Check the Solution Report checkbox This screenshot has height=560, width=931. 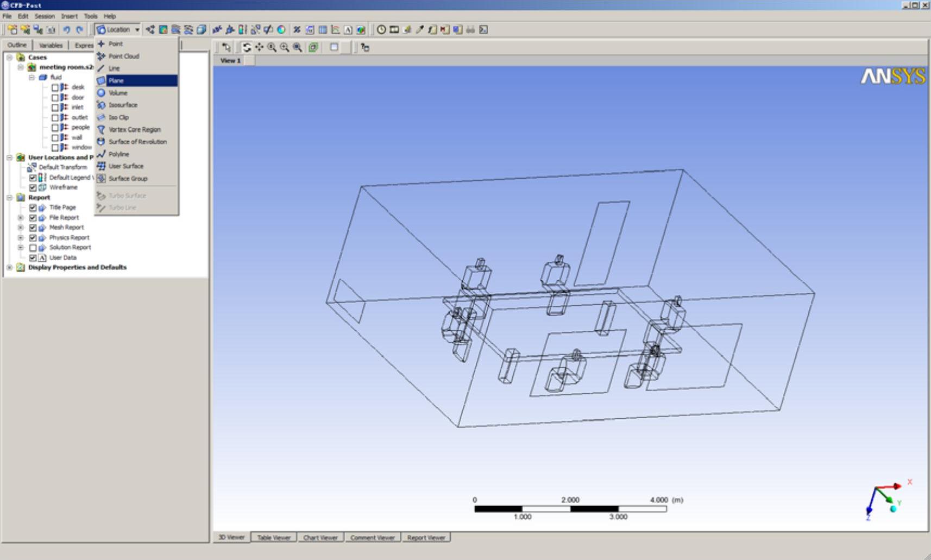33,248
